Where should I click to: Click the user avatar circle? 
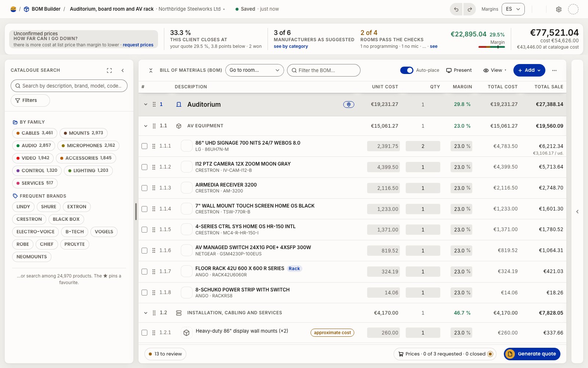pyautogui.click(x=573, y=9)
